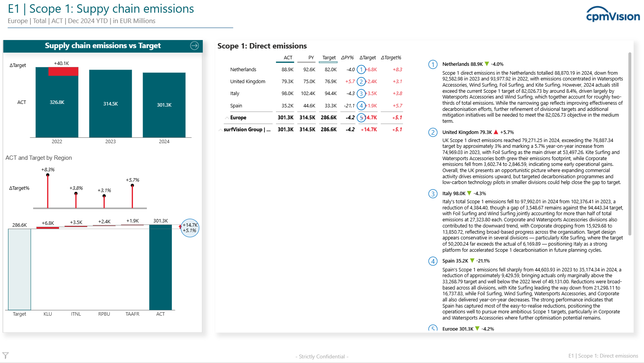The image size is (644, 363).
Task: Click the arrow icon in Supply chain header
Action: pyautogui.click(x=195, y=46)
